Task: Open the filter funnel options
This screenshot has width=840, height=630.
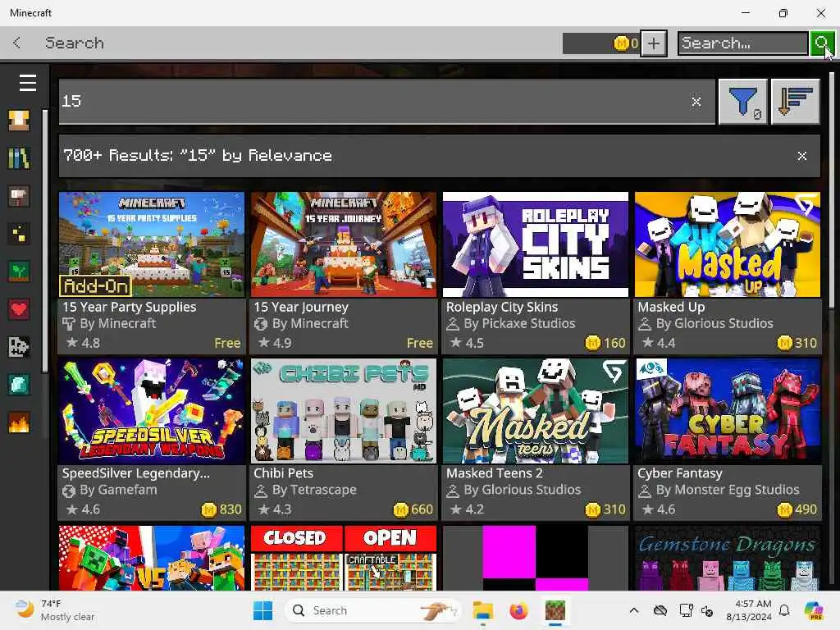Action: (743, 101)
